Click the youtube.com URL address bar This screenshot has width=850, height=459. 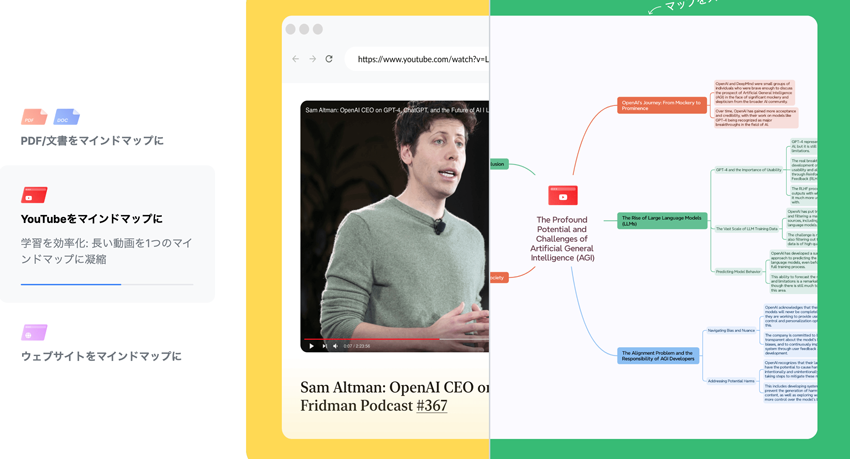(x=420, y=59)
